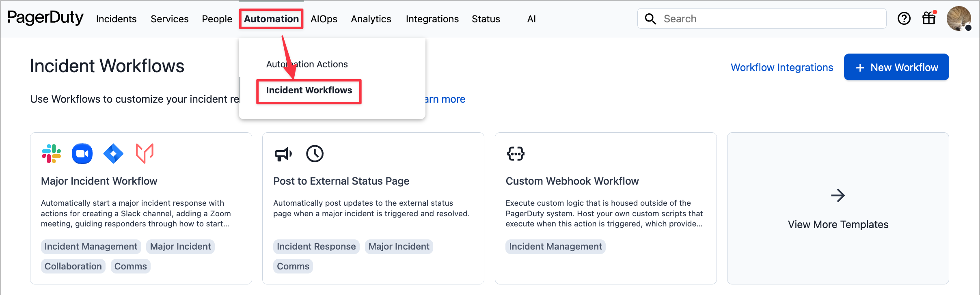
Task: Click the user profile avatar
Action: [x=958, y=19]
